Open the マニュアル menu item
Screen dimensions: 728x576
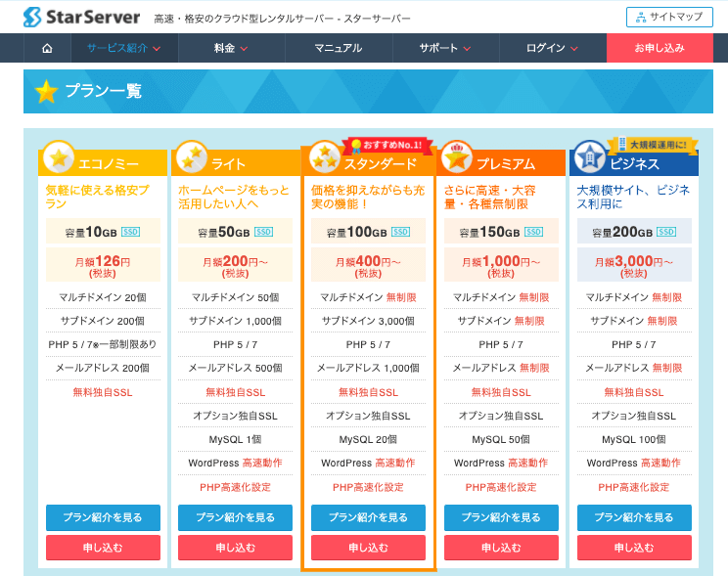coord(339,48)
